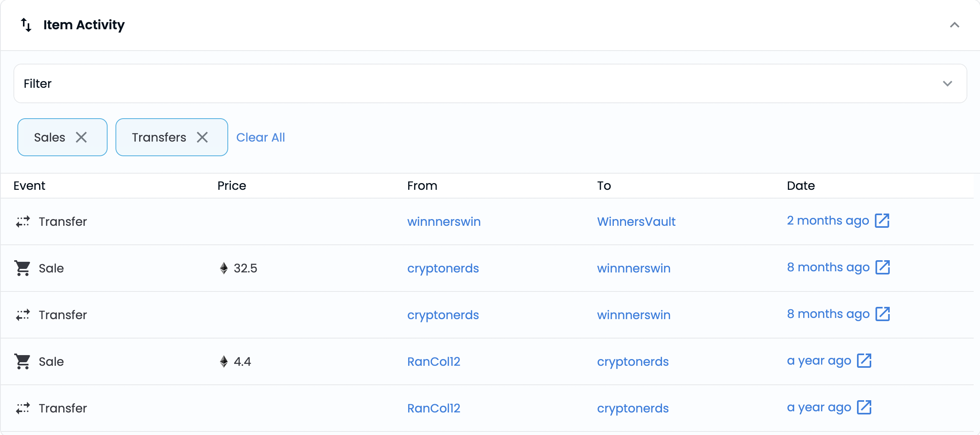Open WinnersVault profile link
Screen dimensions: 980x435
click(x=636, y=221)
